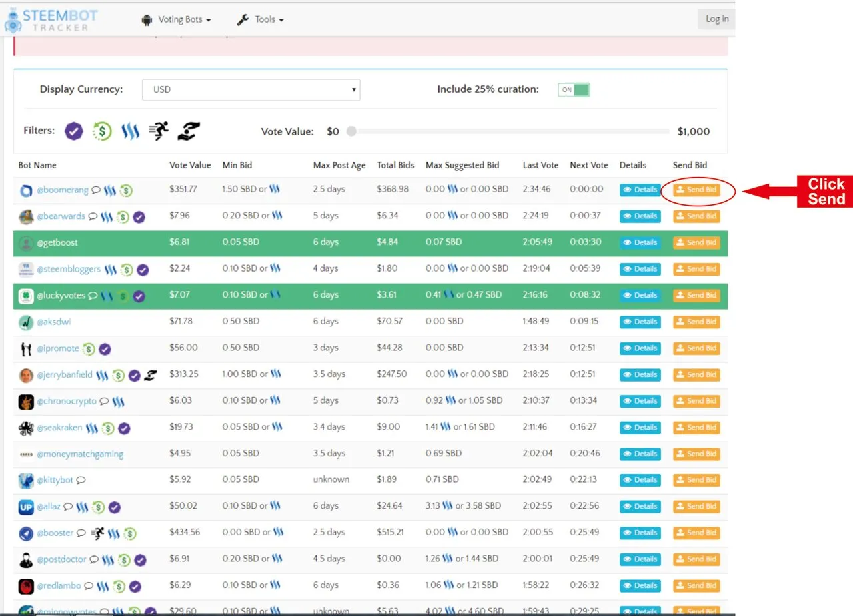Toggle the purple verified checkmark filter

(x=74, y=131)
